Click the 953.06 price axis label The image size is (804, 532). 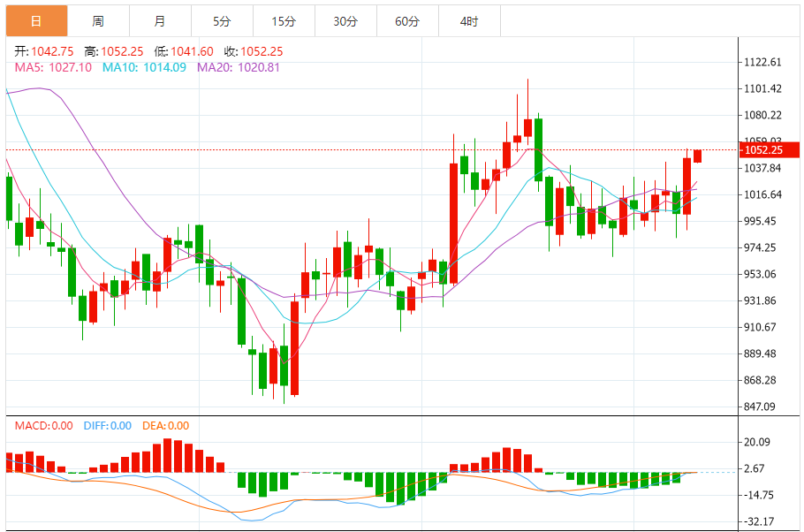pyautogui.click(x=761, y=274)
